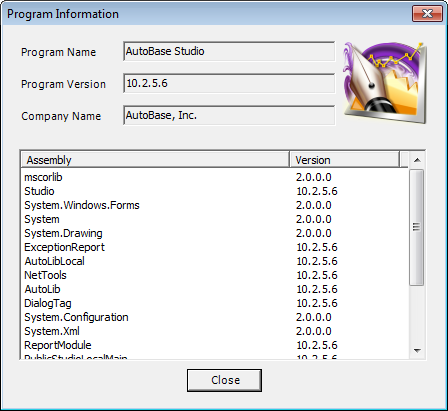
Task: Click the scrollbar up arrow
Action: coord(417,160)
